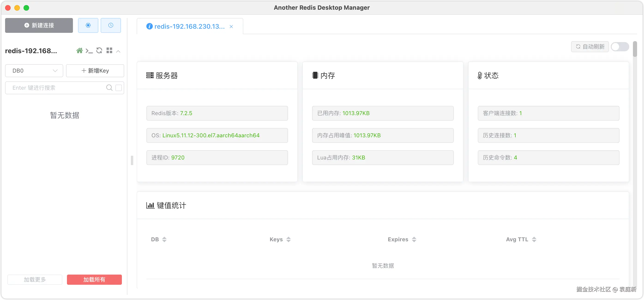Toggle the auto refresh switch
This screenshot has width=644, height=300.
pyautogui.click(x=620, y=47)
